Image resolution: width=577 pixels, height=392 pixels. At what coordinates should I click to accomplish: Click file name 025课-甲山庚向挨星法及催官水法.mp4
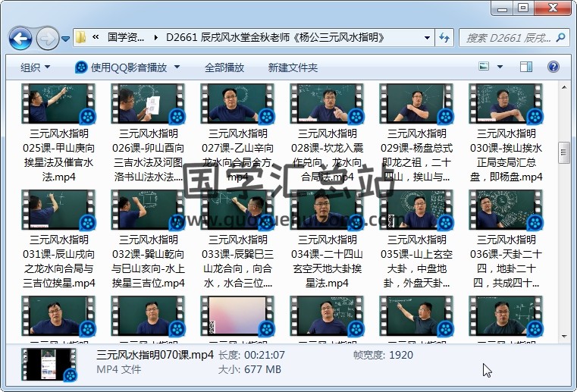(59, 155)
